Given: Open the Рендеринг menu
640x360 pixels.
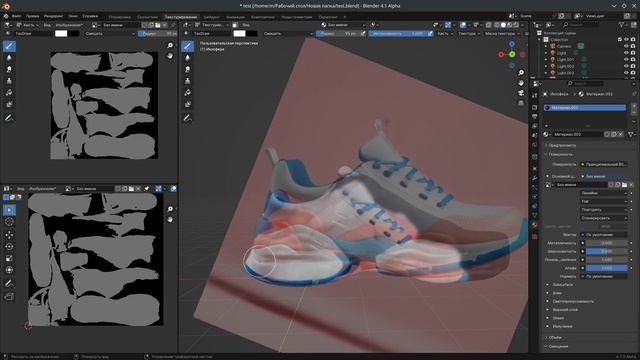Looking at the screenshot, I should (53, 16).
